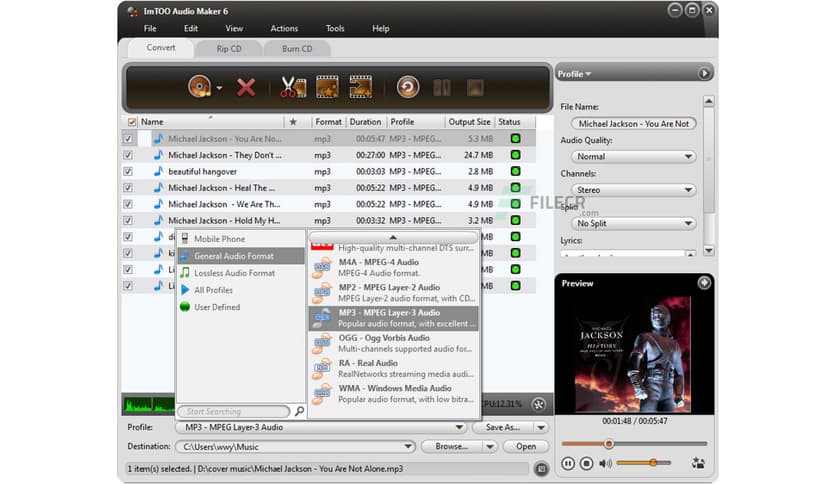Click the status bar log icon
Image resolution: width=836 pixels, height=484 pixels.
541,469
